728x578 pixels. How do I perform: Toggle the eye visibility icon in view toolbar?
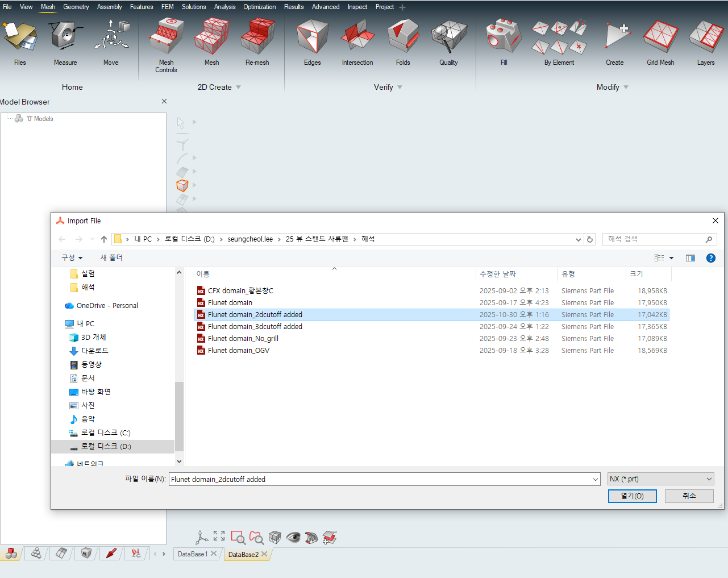point(293,537)
